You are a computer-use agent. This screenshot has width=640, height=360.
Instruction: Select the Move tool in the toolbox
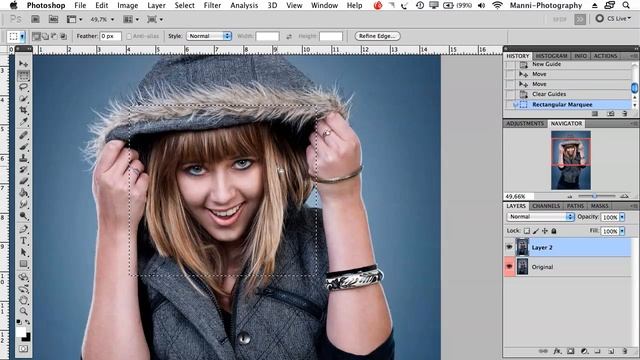click(24, 64)
